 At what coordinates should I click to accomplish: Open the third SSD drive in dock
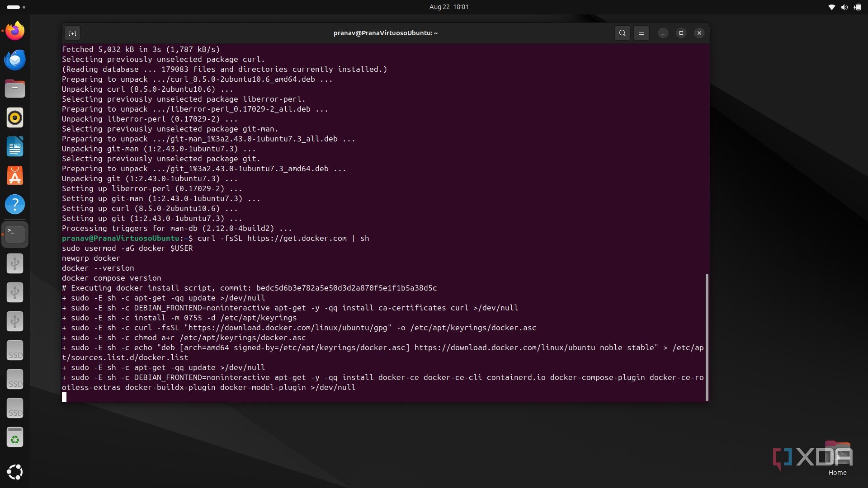[15, 408]
